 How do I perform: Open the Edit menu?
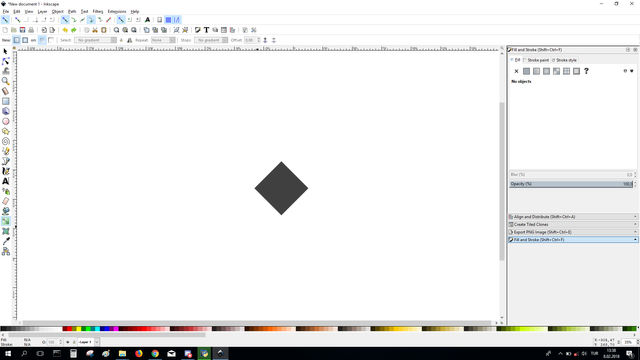16,11
